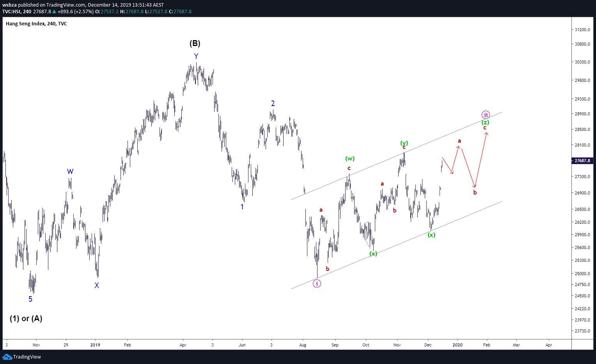
Task: Click the purple circled 'i' label
Action: coord(317,284)
